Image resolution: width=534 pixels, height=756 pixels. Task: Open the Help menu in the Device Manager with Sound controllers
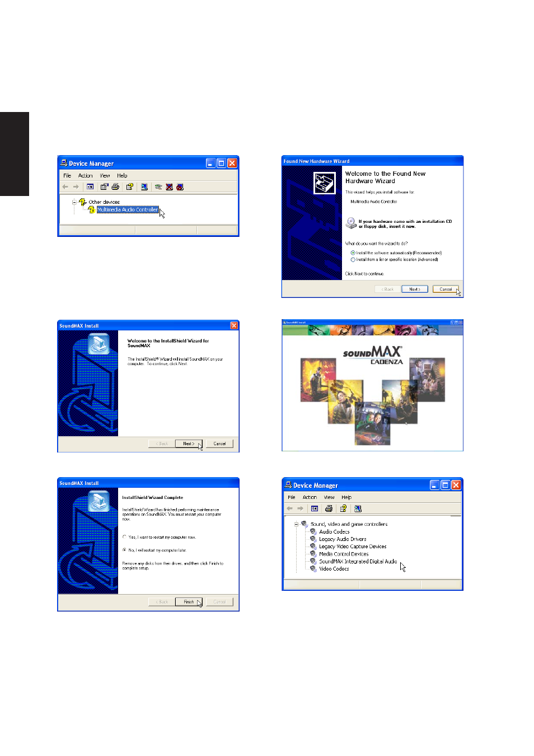(346, 497)
